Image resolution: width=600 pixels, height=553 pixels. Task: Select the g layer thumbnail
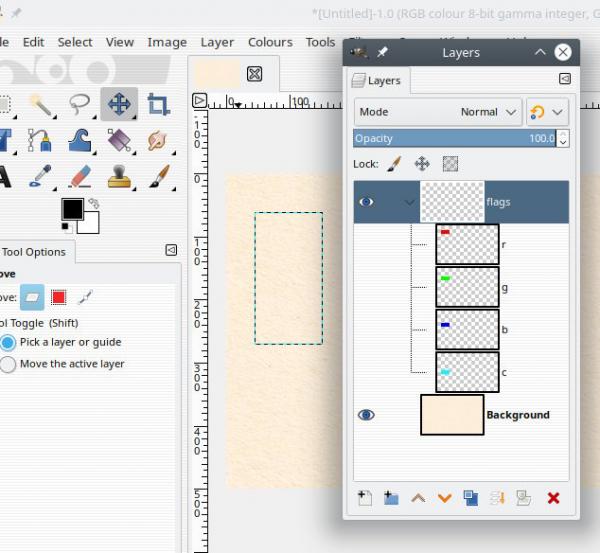(467, 287)
